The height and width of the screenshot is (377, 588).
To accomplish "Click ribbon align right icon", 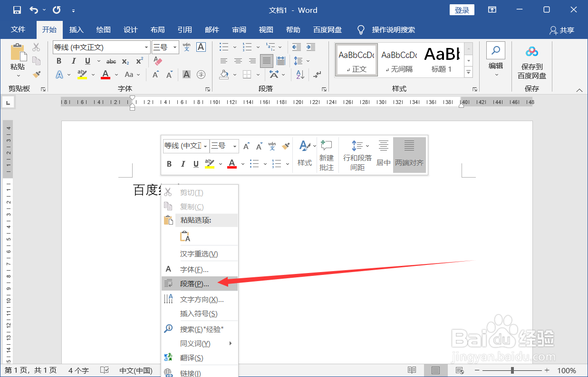I will [252, 61].
